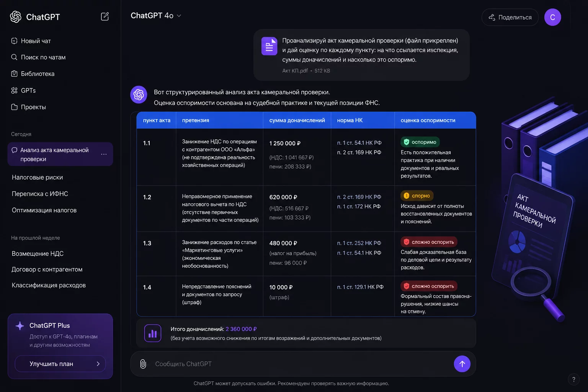Open the attached Акт КП.pdf file icon
The height and width of the screenshot is (392, 588).
pyautogui.click(x=269, y=46)
